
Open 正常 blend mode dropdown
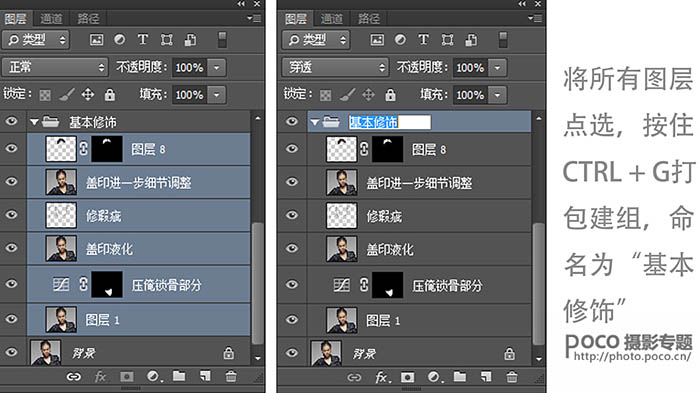55,67
